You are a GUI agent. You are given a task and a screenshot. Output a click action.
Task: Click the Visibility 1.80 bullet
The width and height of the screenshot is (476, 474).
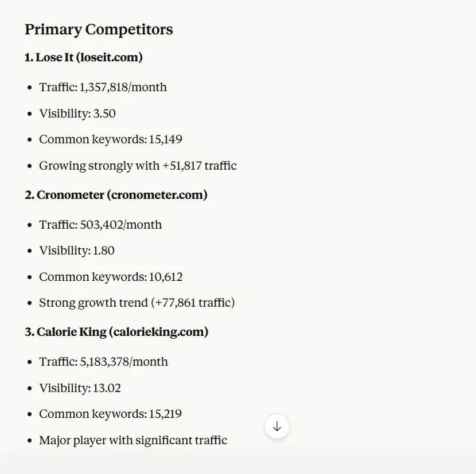(x=77, y=250)
